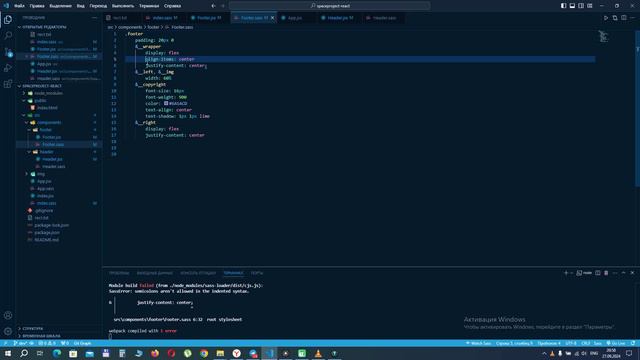The width and height of the screenshot is (640, 360).
Task: Click the #8A5ACD color swatch in code
Action: click(x=166, y=103)
